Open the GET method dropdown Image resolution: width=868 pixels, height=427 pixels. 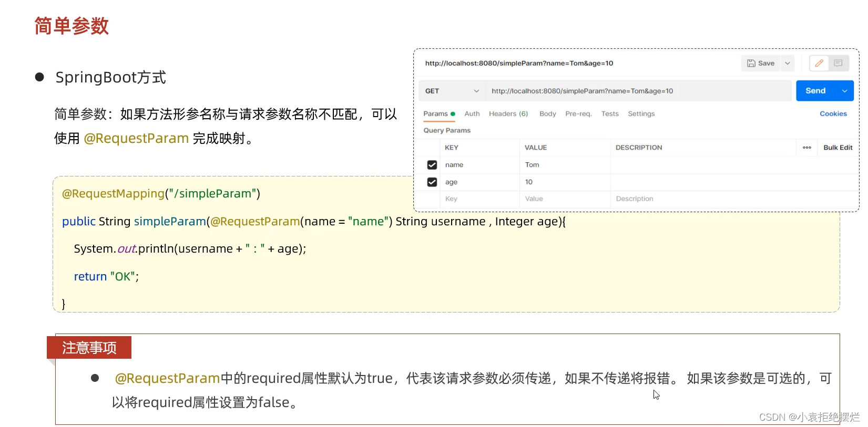452,91
